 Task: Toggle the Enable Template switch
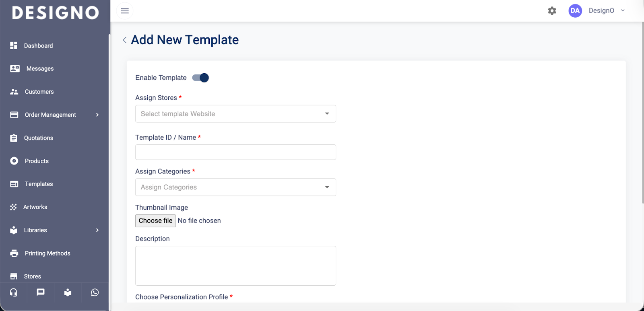pyautogui.click(x=200, y=78)
